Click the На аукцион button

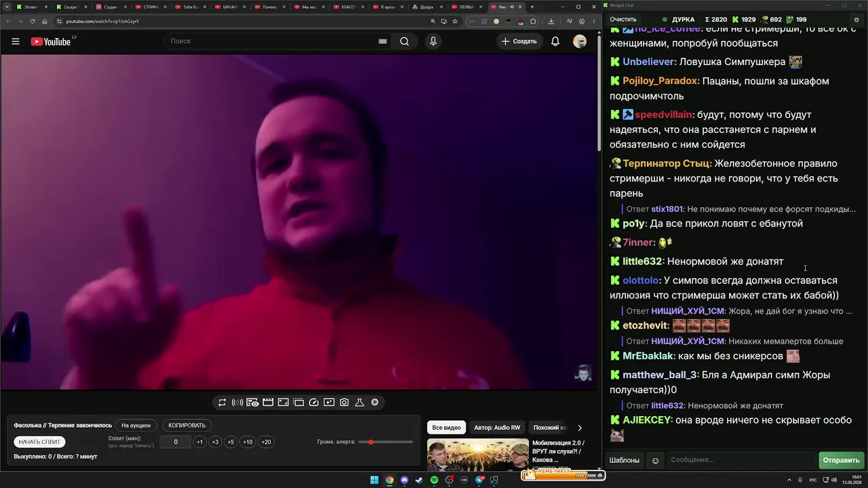click(x=136, y=426)
